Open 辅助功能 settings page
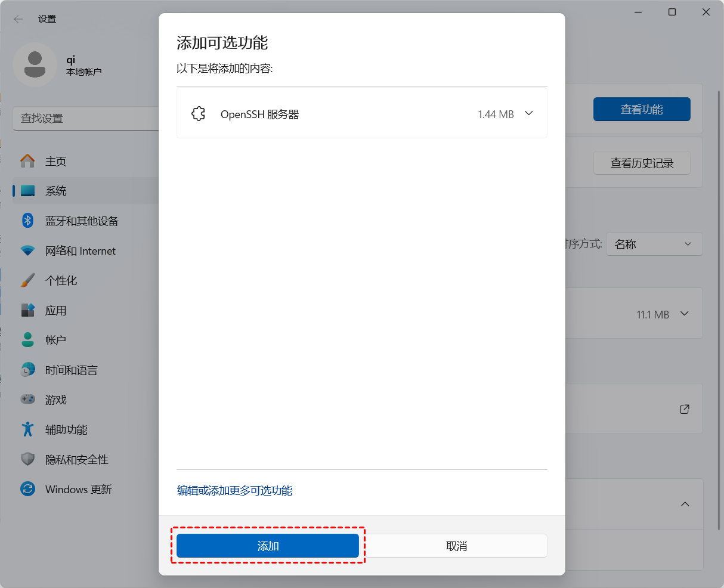The height and width of the screenshot is (588, 724). pyautogui.click(x=85, y=429)
